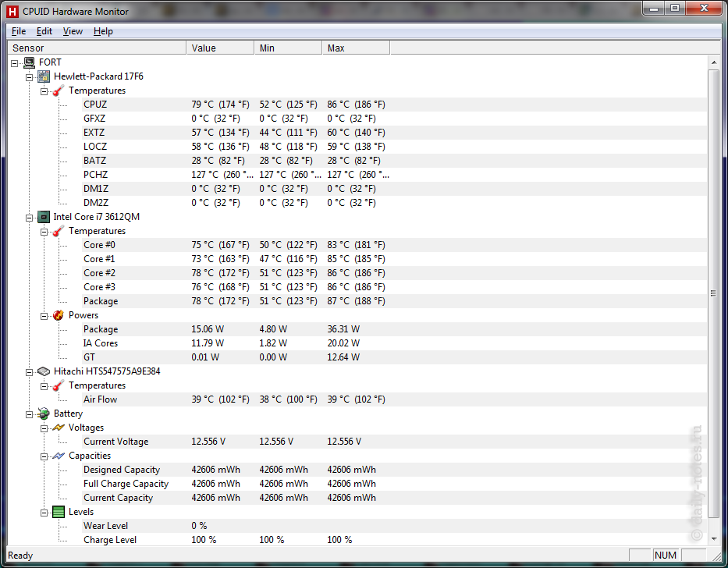Click the Battery node icon
The image size is (728, 568).
(x=44, y=414)
